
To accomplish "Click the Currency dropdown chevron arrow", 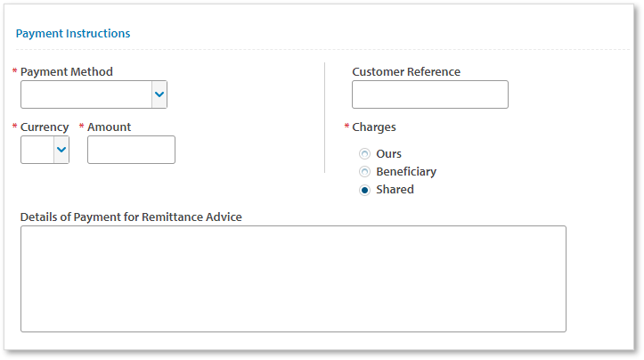I will tap(61, 150).
